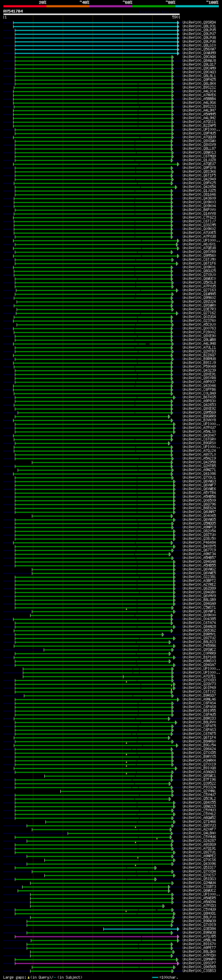Select the last hit UniRef100_C3SBS3
Screen dimensions: 222x980
click(199, 971)
